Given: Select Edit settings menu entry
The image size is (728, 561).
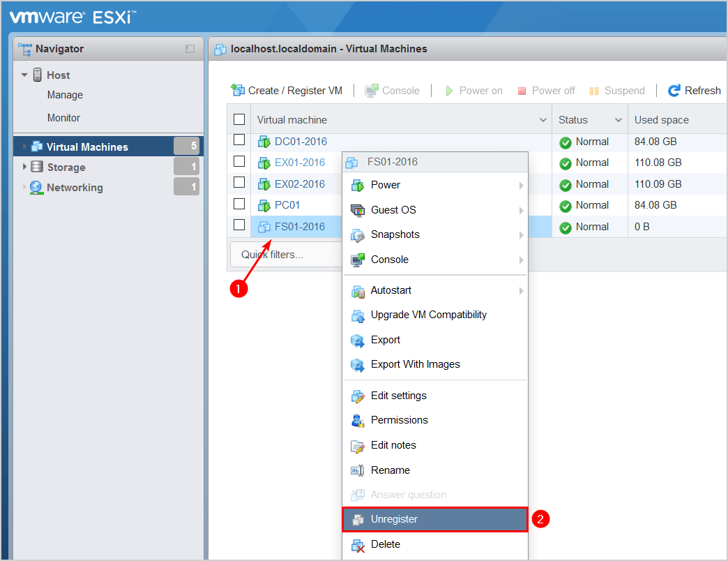Looking at the screenshot, I should click(435, 396).
